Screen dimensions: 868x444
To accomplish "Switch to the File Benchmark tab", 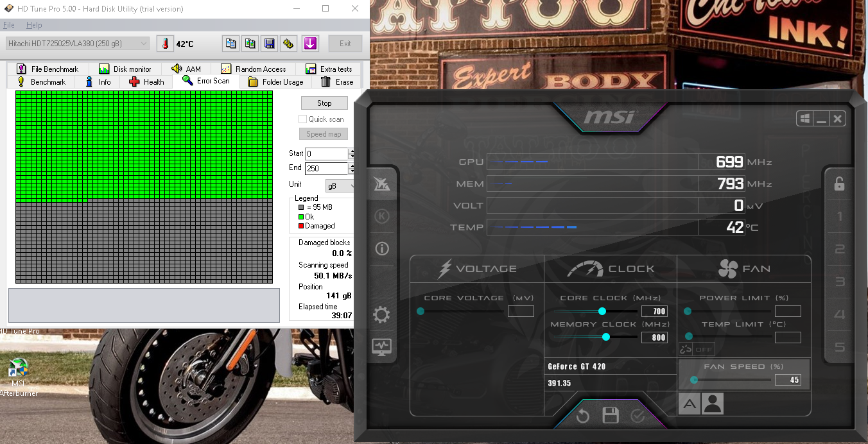I will coord(48,69).
